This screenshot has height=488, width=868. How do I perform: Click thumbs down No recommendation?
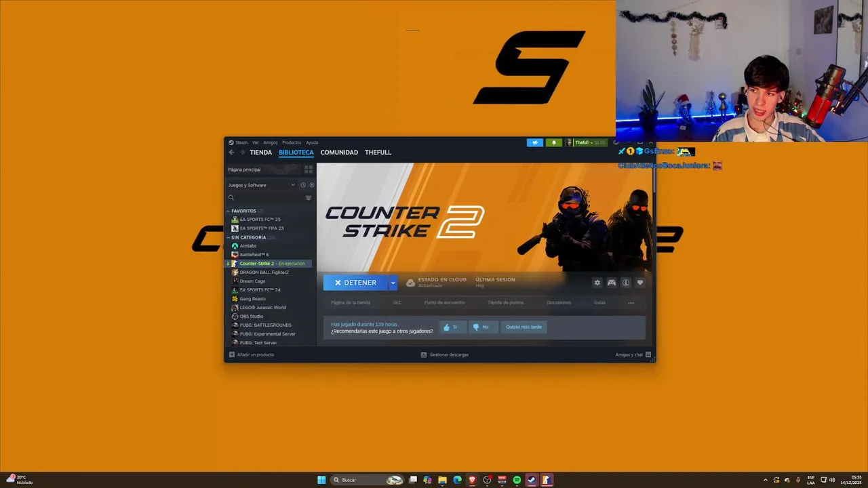(483, 327)
